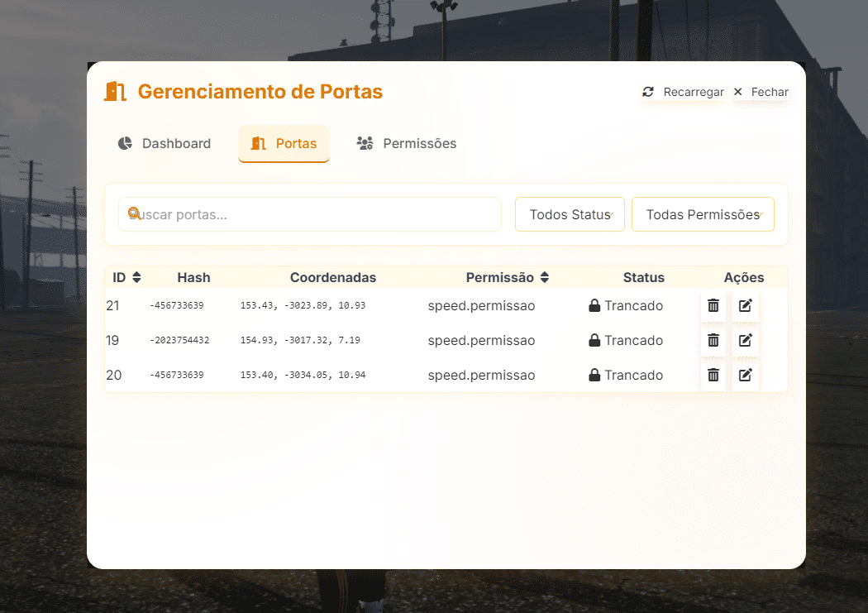868x613 pixels.
Task: Delete door with ID 20
Action: (713, 376)
